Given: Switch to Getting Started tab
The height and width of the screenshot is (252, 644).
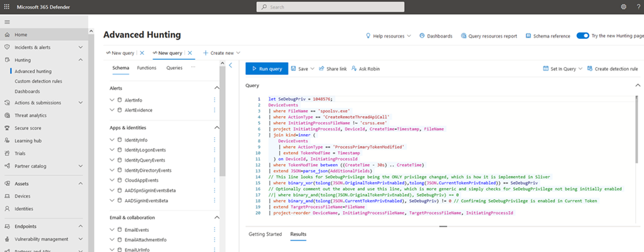Looking at the screenshot, I should (266, 235).
